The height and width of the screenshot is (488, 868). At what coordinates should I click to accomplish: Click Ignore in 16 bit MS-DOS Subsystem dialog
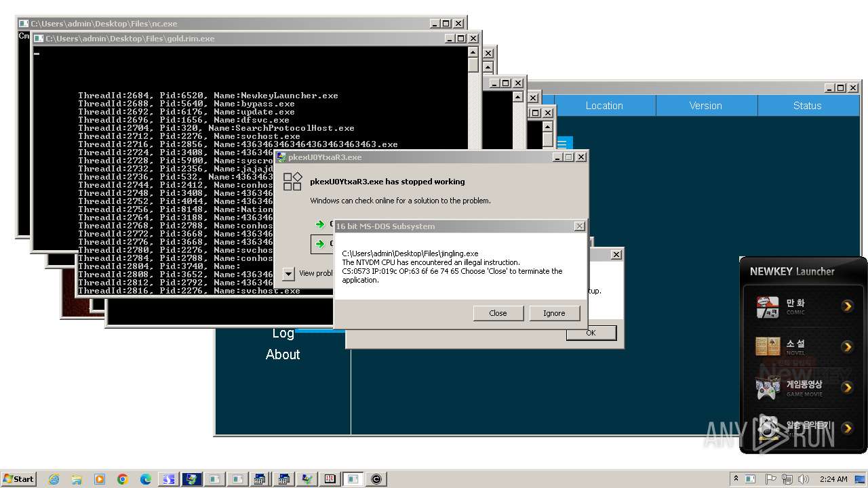coord(554,313)
